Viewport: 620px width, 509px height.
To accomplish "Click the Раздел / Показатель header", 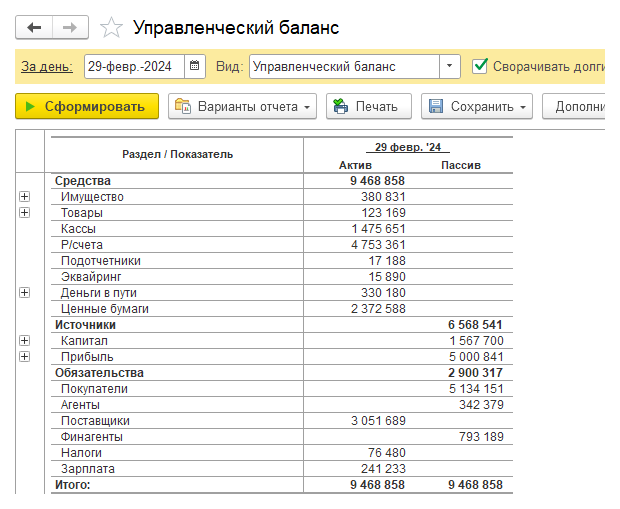I will (x=178, y=154).
